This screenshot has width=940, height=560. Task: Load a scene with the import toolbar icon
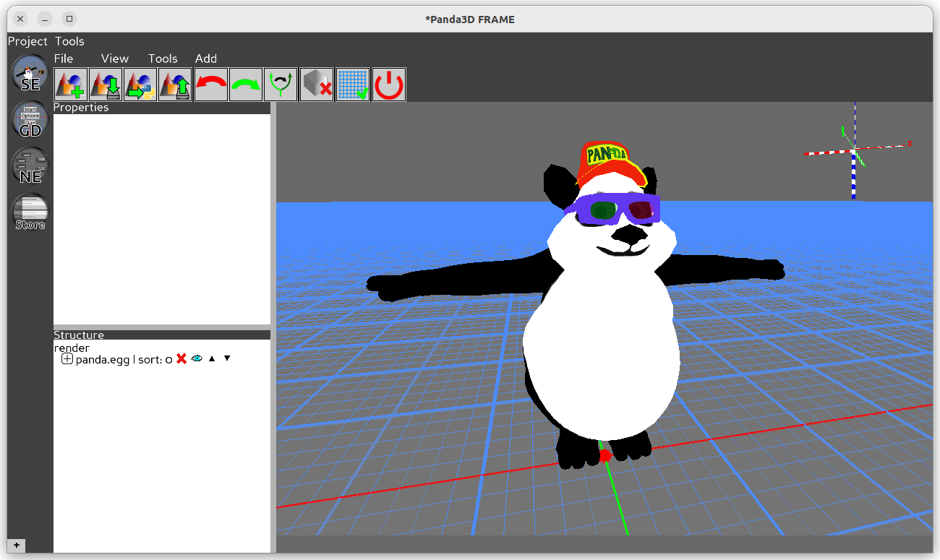coord(174,84)
